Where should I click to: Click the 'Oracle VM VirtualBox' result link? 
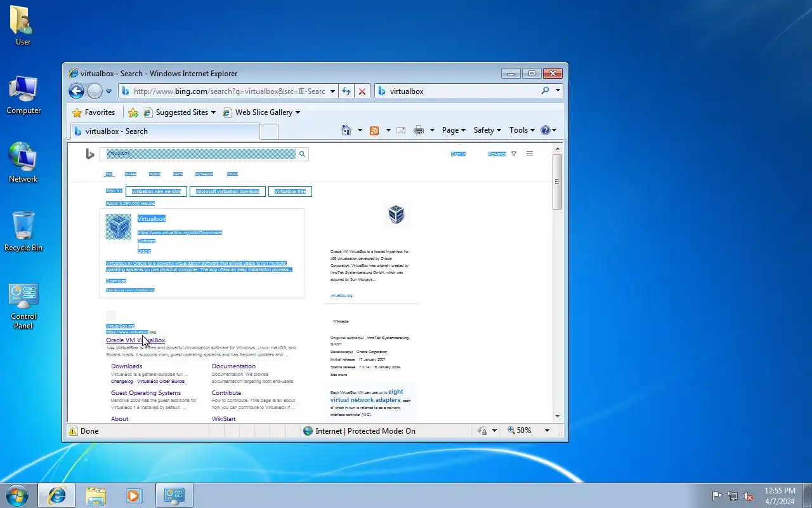(135, 340)
